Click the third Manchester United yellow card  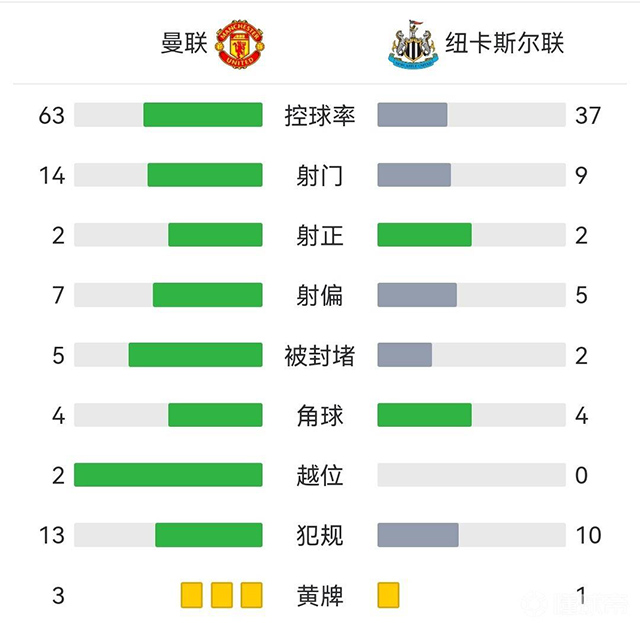(250, 595)
